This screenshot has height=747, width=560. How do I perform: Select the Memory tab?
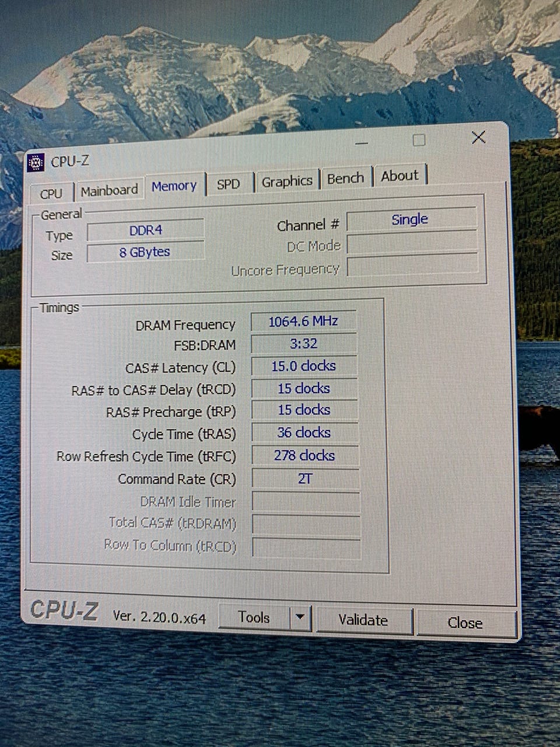pyautogui.click(x=174, y=186)
